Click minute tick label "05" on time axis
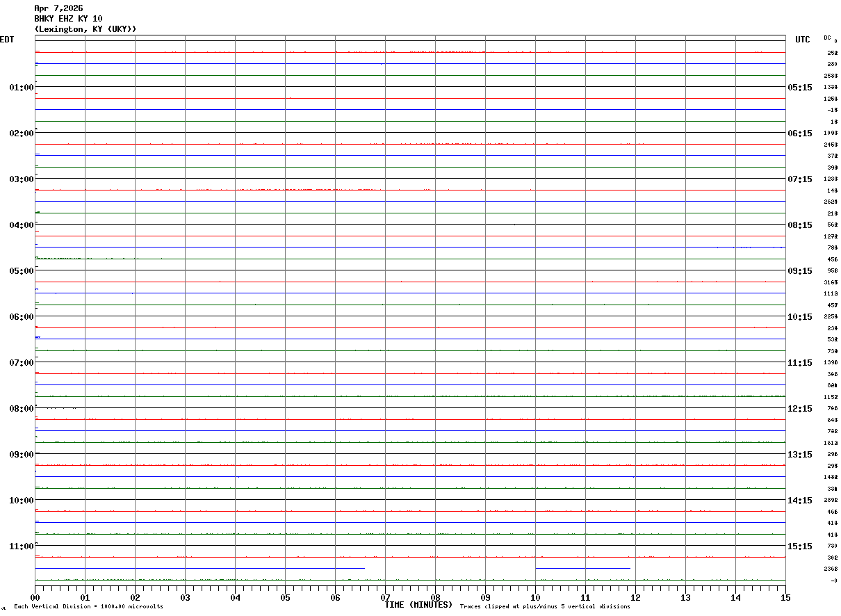This screenshot has height=616, width=841. (x=285, y=597)
